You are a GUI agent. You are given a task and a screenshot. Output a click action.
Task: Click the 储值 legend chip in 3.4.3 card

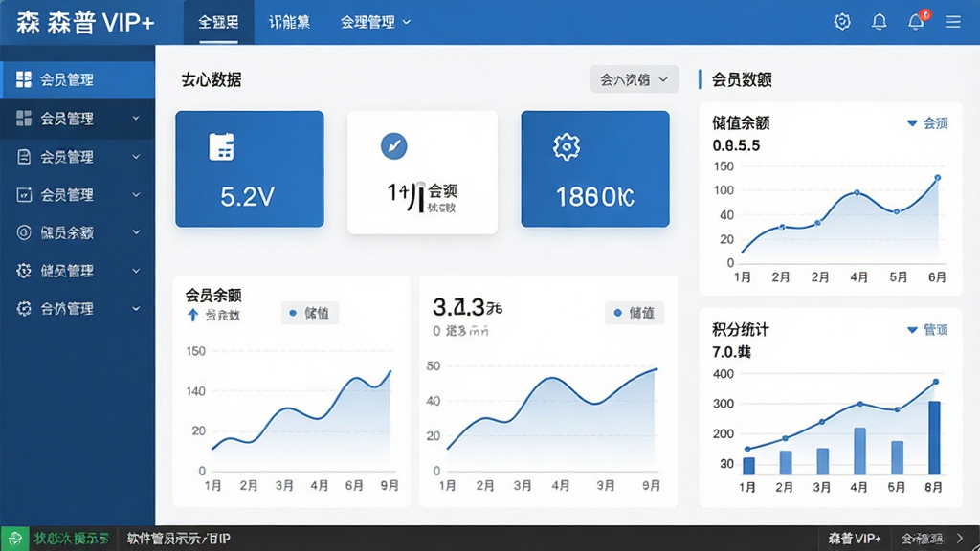[x=635, y=313]
